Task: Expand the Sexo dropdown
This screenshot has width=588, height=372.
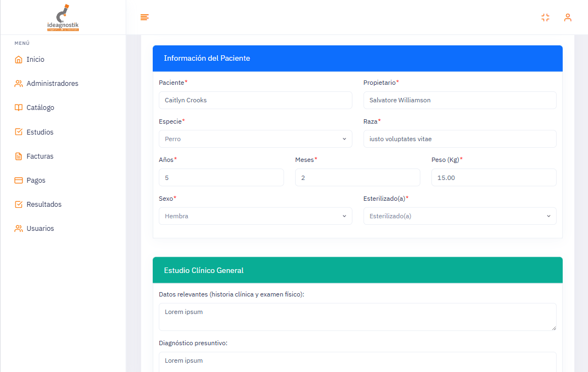Action: tap(255, 216)
